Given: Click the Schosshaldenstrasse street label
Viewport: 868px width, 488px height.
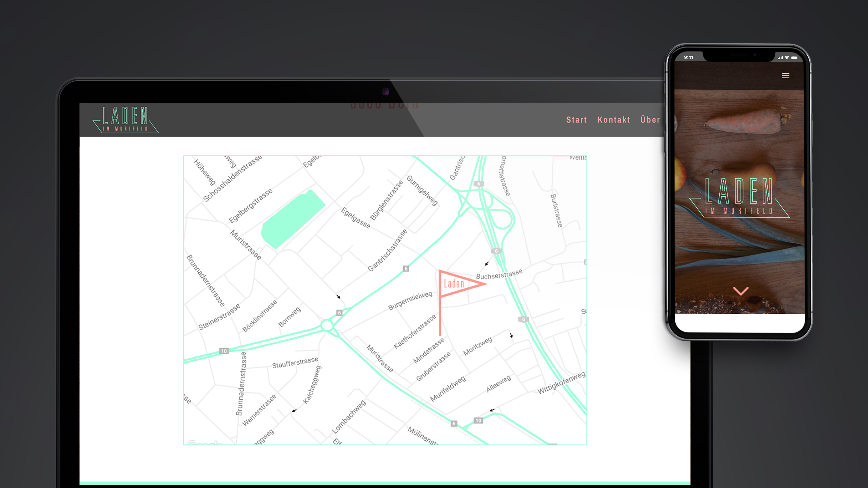Looking at the screenshot, I should [233, 178].
